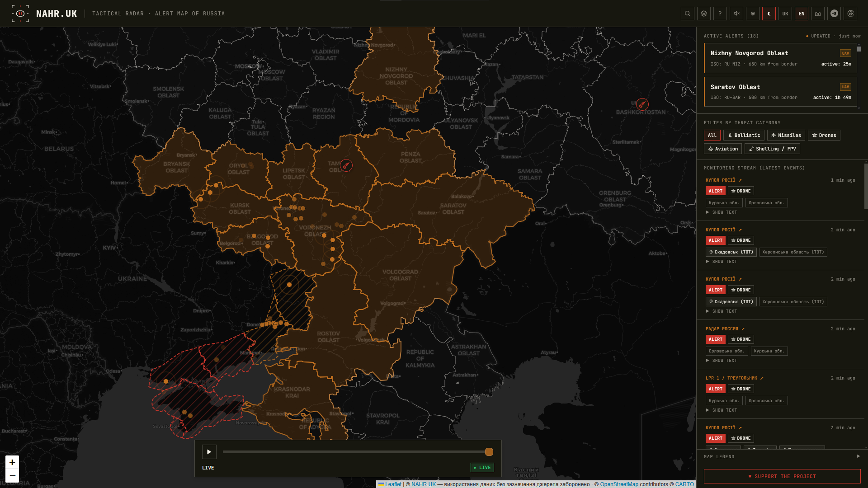868x488 pixels.
Task: Switch to light theme with sun icon
Action: coord(753,14)
